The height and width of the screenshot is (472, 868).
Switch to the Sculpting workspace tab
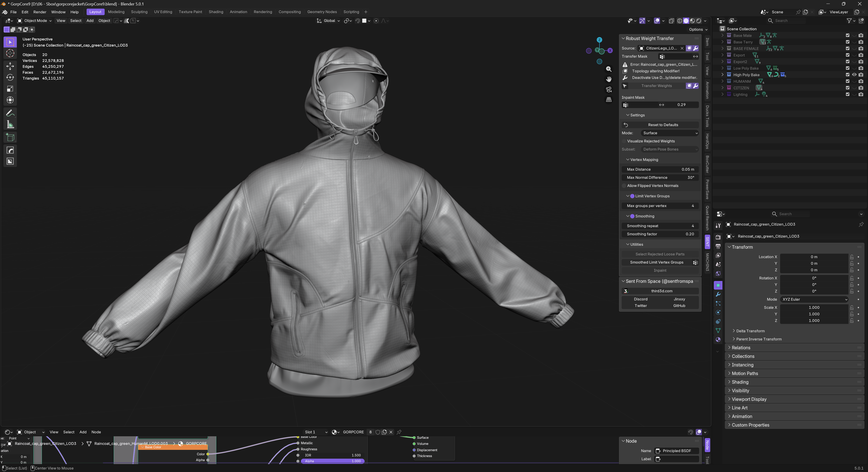click(x=139, y=12)
